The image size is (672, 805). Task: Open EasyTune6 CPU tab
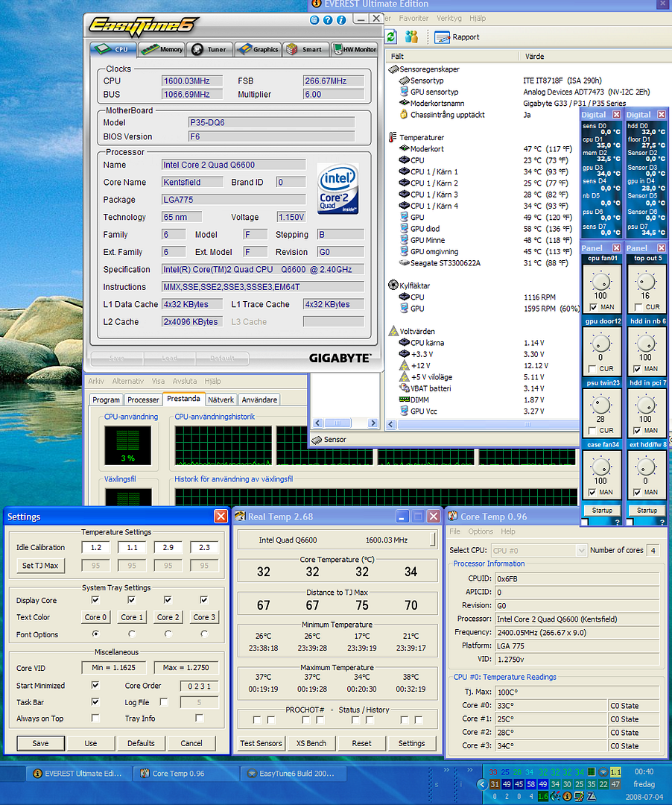click(x=114, y=49)
